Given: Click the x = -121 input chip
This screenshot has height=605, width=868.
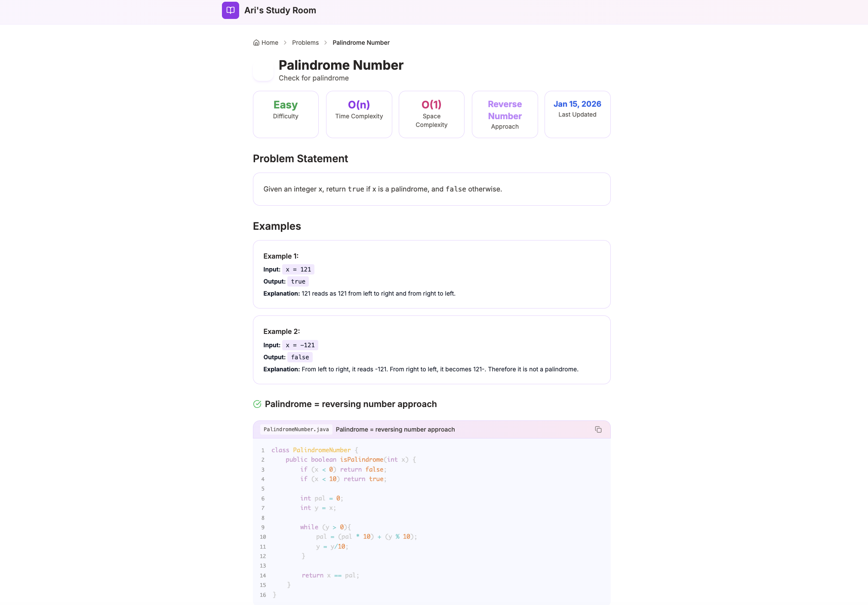Looking at the screenshot, I should 300,345.
